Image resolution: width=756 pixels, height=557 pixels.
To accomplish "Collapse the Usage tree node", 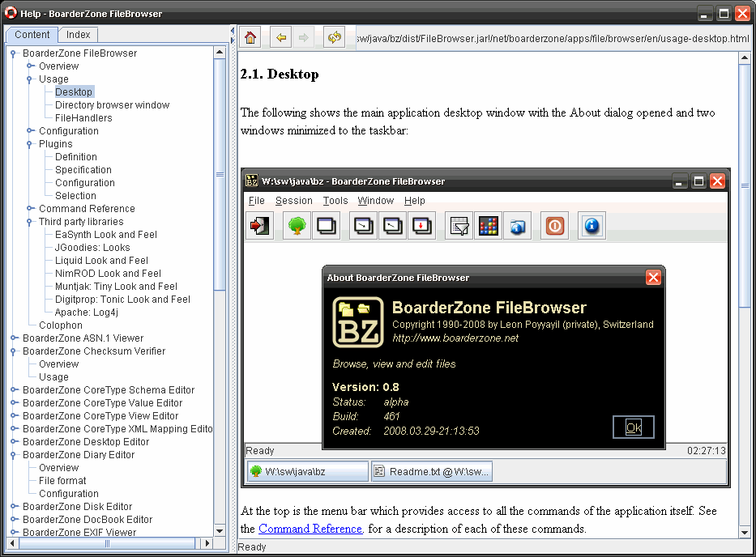I will [x=29, y=79].
